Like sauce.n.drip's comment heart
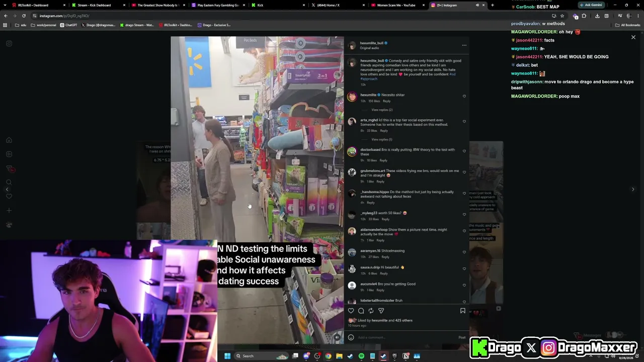 coord(464,268)
